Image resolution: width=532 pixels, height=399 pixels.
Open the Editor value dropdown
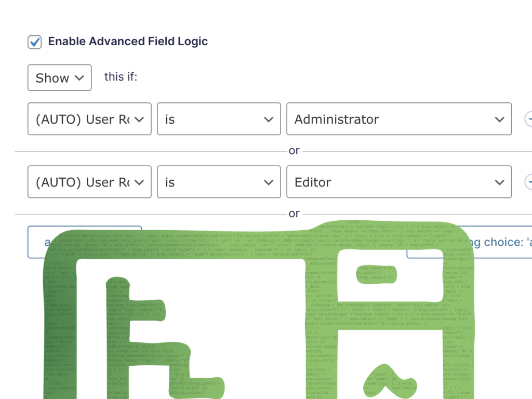tap(399, 182)
